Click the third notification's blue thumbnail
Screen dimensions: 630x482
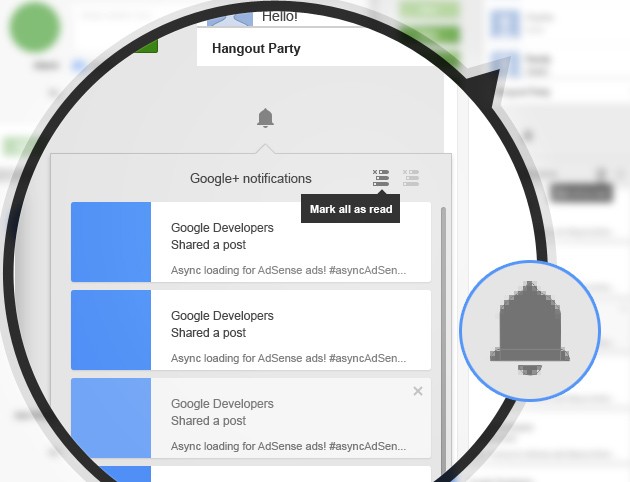pyautogui.click(x=111, y=418)
